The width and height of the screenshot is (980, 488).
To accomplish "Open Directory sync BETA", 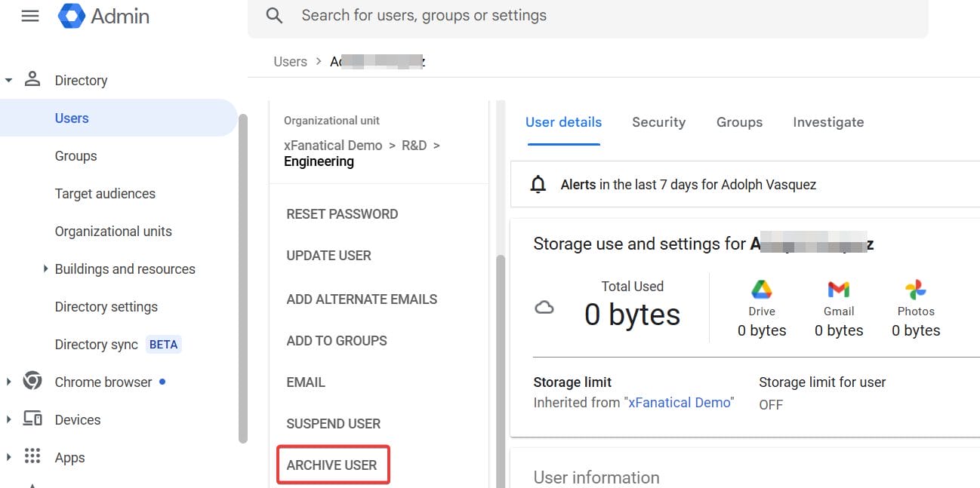I will pos(118,345).
